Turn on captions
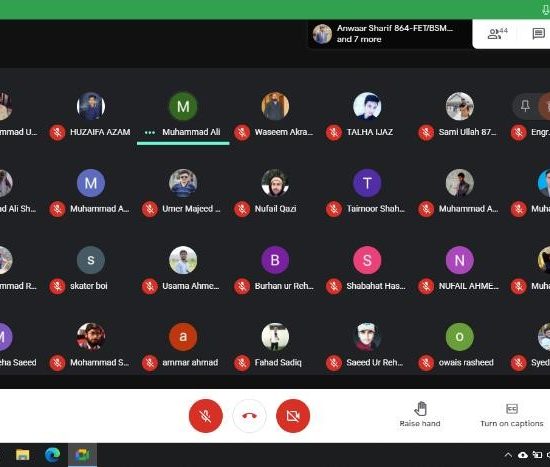Image resolution: width=550 pixels, height=467 pixels. (512, 415)
